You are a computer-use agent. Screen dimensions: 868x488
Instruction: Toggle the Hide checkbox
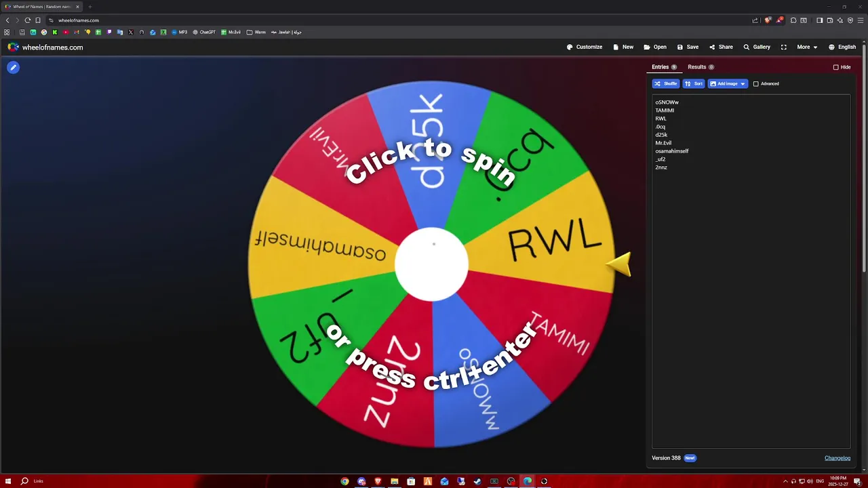coord(836,67)
